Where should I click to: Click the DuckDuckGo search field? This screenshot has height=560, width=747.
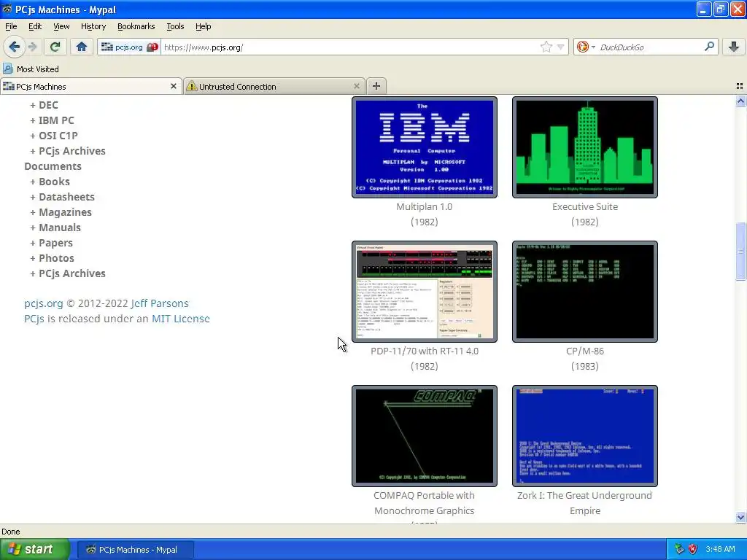[x=650, y=47]
